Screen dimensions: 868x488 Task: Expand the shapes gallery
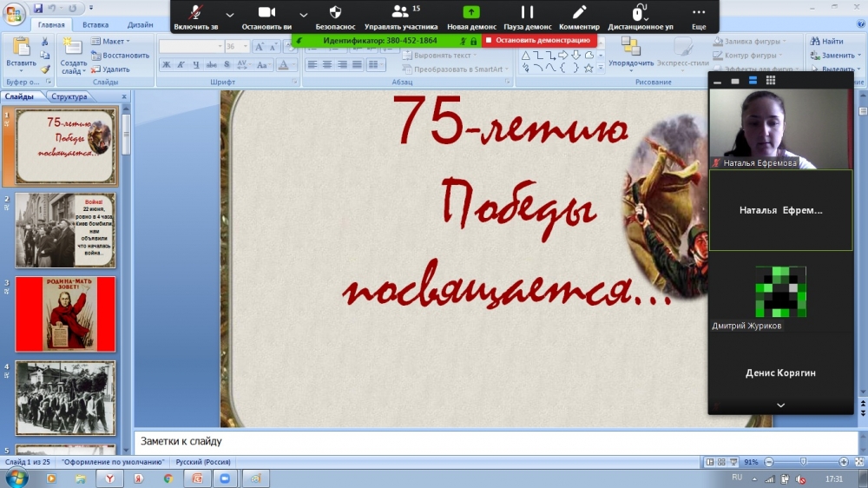click(602, 68)
